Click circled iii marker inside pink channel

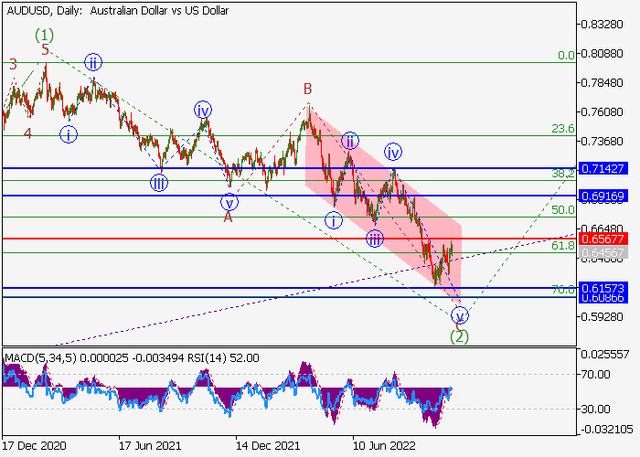point(373,238)
